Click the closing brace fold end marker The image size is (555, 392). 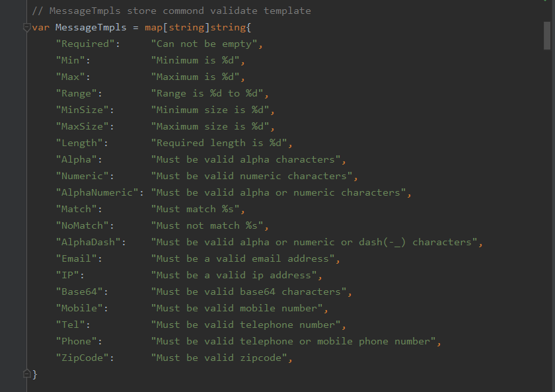coord(27,373)
